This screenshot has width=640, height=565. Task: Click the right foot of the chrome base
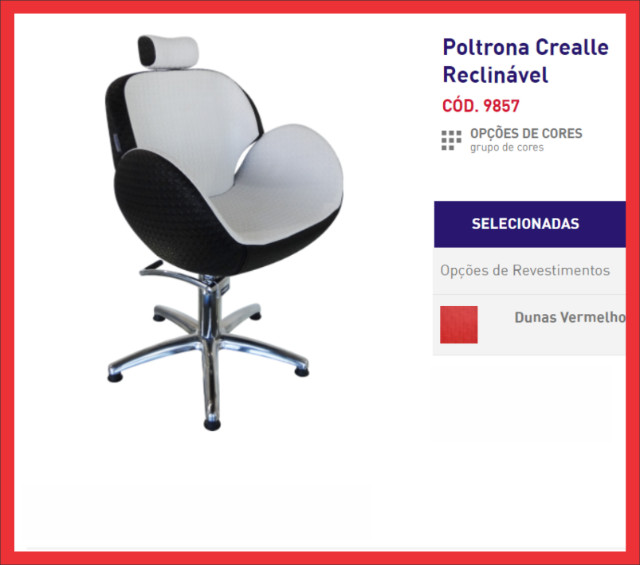coord(301,371)
